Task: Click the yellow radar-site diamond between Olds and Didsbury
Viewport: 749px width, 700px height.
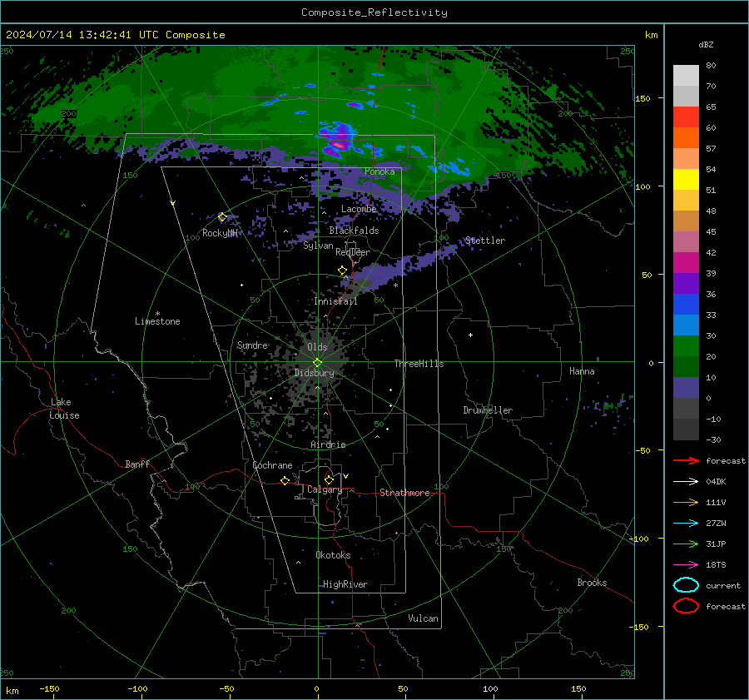Action: [318, 363]
